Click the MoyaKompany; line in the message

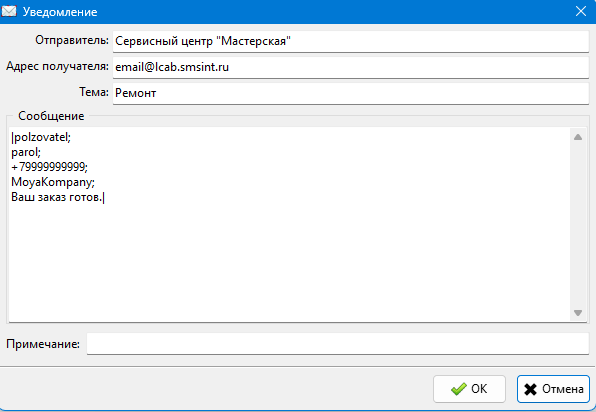[53, 182]
